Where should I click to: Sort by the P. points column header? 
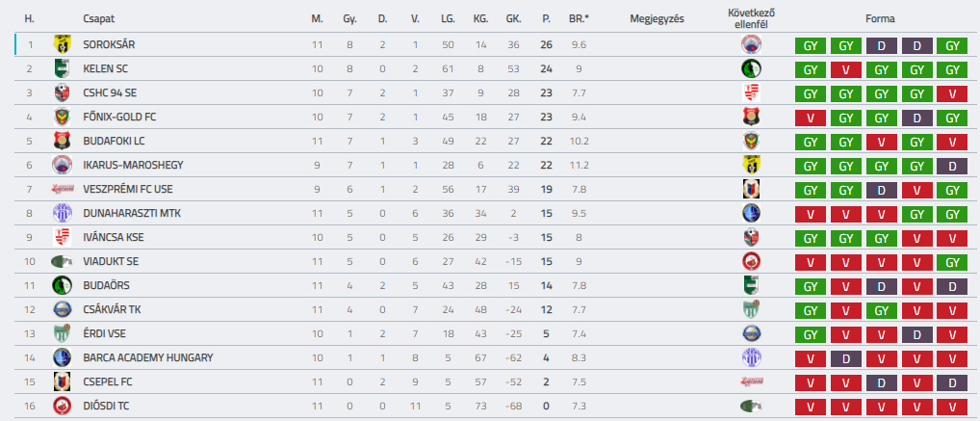546,18
